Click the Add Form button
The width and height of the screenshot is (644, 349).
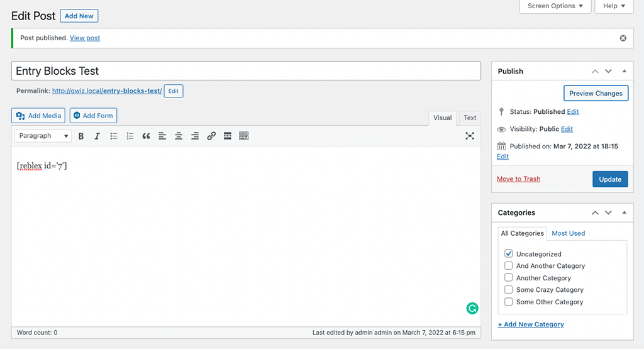pyautogui.click(x=93, y=115)
